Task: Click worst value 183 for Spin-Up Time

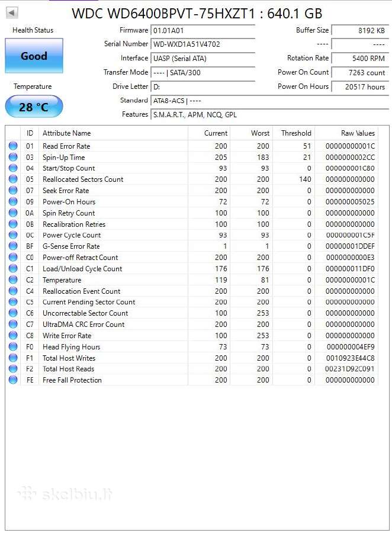Action: (263, 157)
